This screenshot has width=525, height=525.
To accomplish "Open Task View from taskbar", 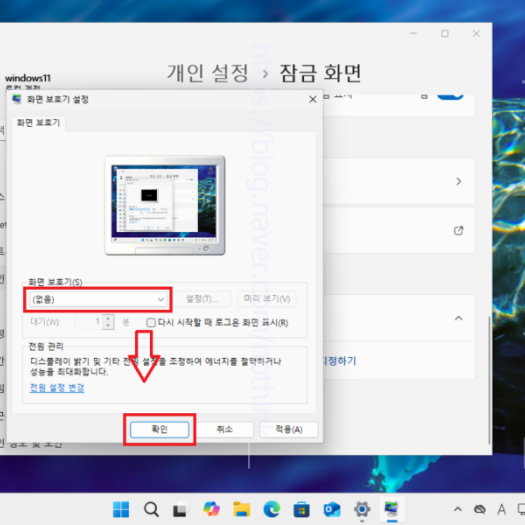I will pyautogui.click(x=181, y=510).
